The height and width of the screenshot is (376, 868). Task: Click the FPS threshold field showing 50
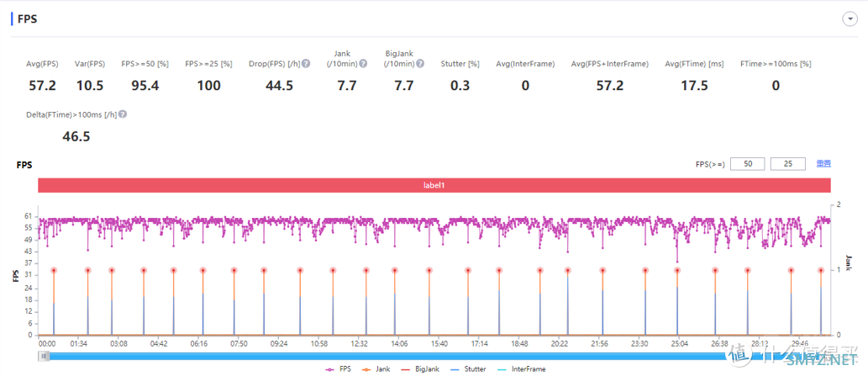coord(747,164)
